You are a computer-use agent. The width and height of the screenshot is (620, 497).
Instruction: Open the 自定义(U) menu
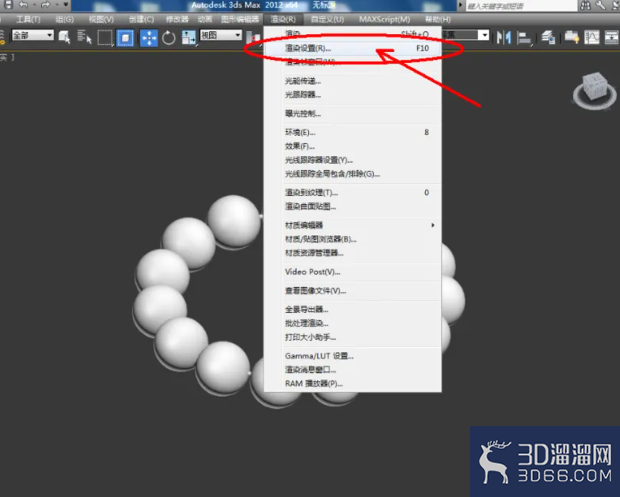coord(327,19)
